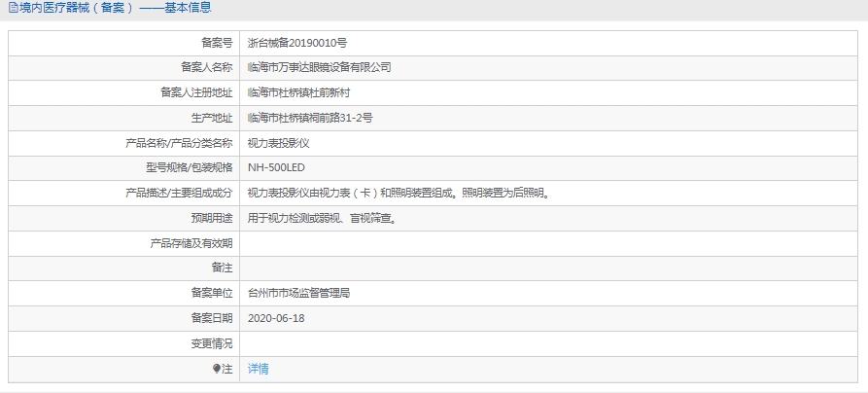Image resolution: width=868 pixels, height=393 pixels.
Task: Click the production address 临海市杜桥镇祠前路31-2号
Action: pos(310,118)
